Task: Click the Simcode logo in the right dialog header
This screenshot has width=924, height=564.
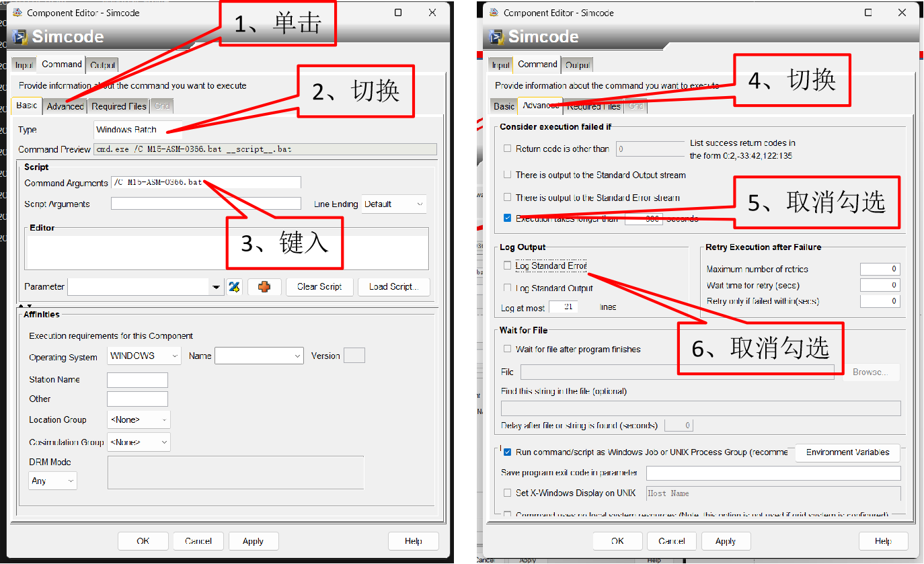Action: [496, 36]
